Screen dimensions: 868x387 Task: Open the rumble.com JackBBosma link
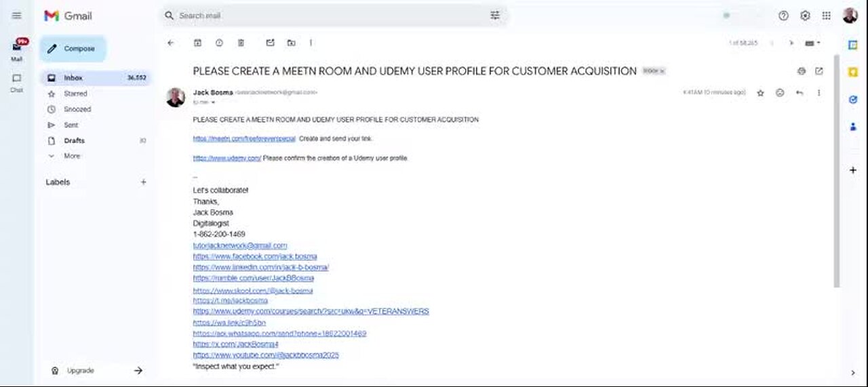[254, 278]
